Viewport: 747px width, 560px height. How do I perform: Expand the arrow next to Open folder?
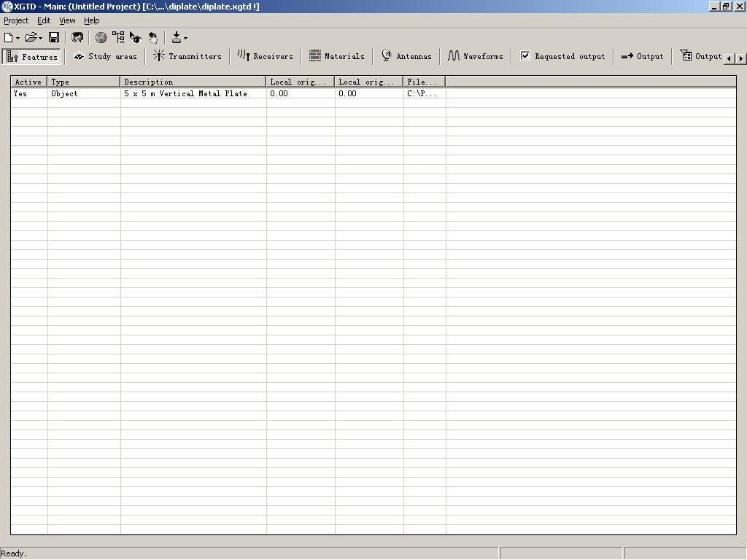click(x=41, y=38)
